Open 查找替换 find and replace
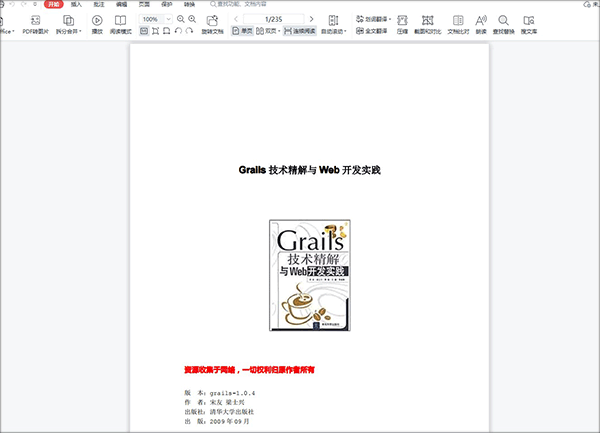This screenshot has height=433, width=600. [x=504, y=24]
